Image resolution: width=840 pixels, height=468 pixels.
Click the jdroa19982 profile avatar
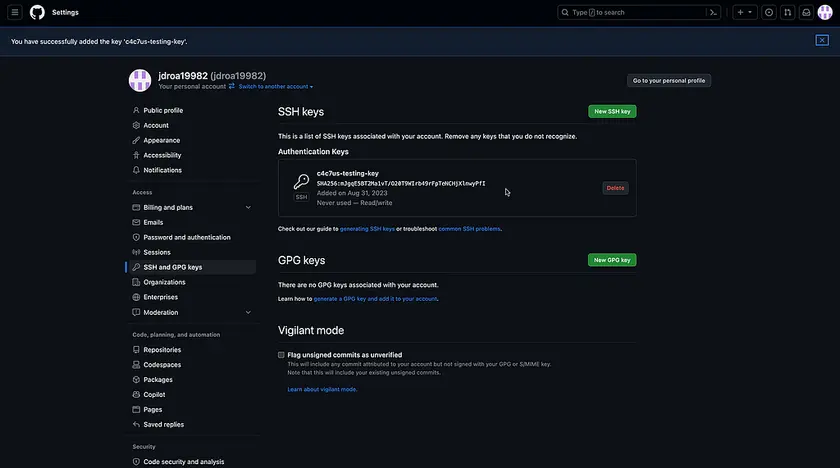point(140,80)
